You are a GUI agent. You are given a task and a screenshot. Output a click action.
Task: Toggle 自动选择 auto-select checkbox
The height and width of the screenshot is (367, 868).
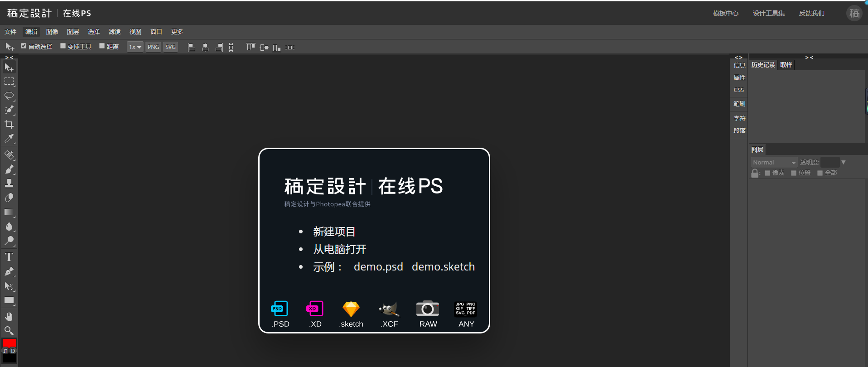coord(24,46)
